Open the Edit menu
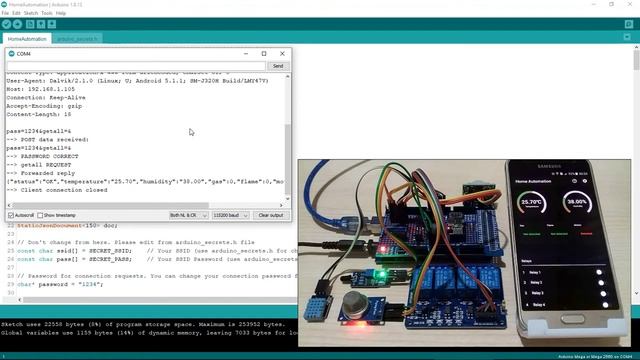The width and height of the screenshot is (640, 360). click(16, 13)
